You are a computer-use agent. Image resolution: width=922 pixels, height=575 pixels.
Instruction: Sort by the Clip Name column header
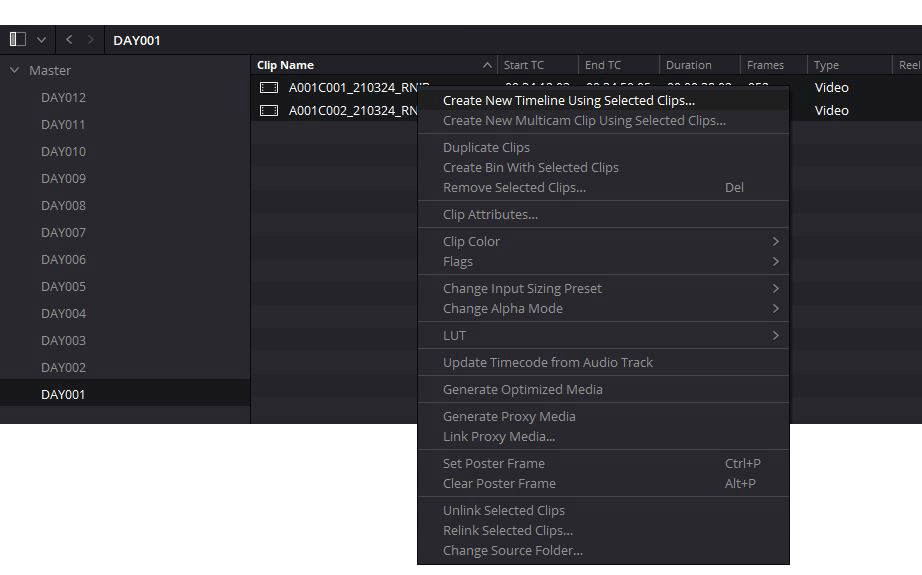tap(285, 65)
